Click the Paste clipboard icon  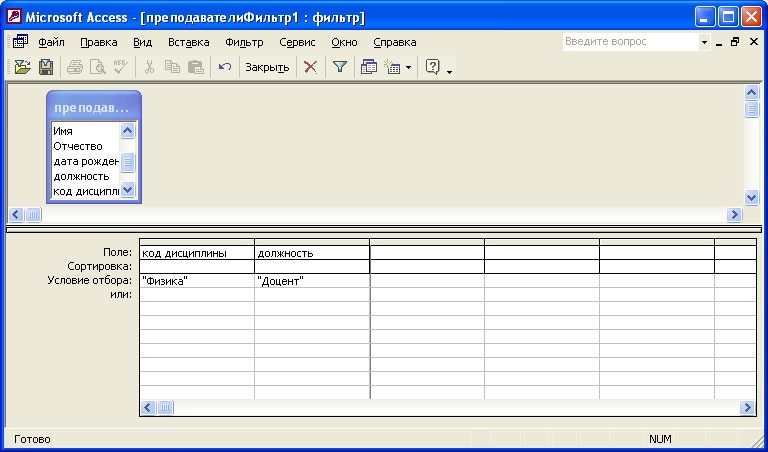tap(196, 67)
